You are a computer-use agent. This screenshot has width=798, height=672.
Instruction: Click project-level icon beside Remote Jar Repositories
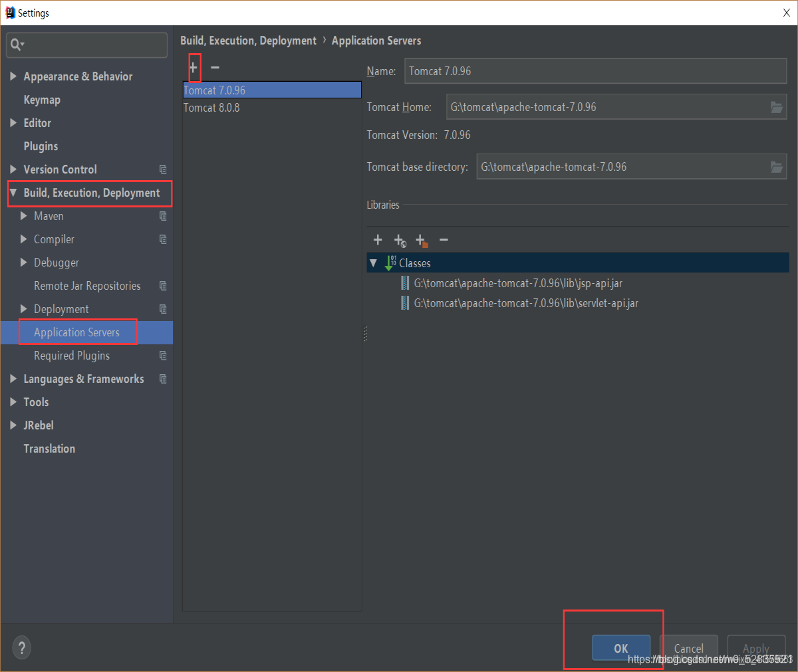(163, 286)
